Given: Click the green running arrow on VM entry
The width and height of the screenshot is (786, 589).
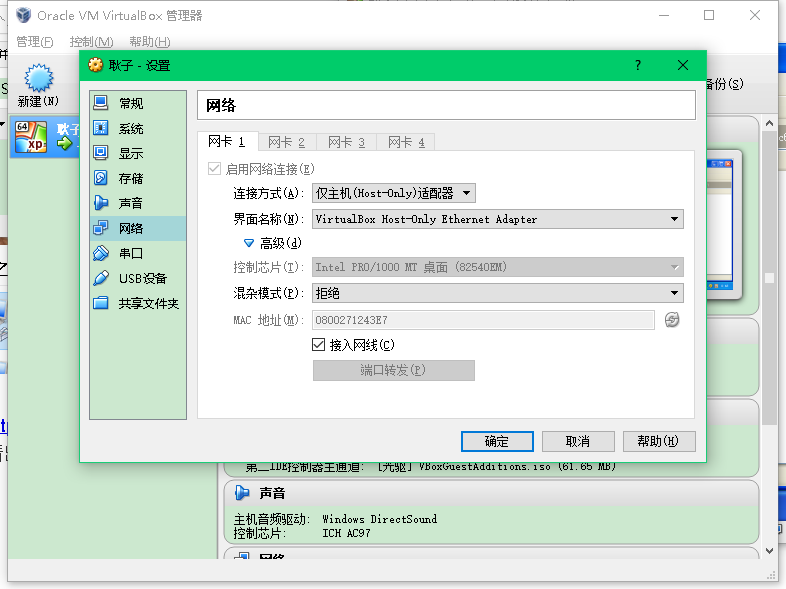Looking at the screenshot, I should click(x=64, y=143).
